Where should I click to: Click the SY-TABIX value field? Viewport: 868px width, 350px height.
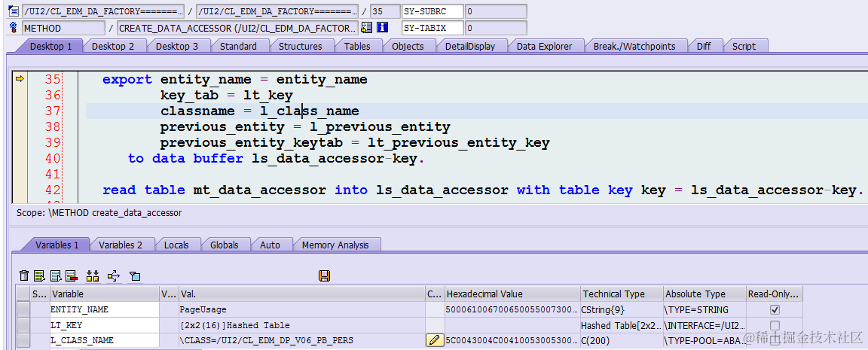coord(496,28)
